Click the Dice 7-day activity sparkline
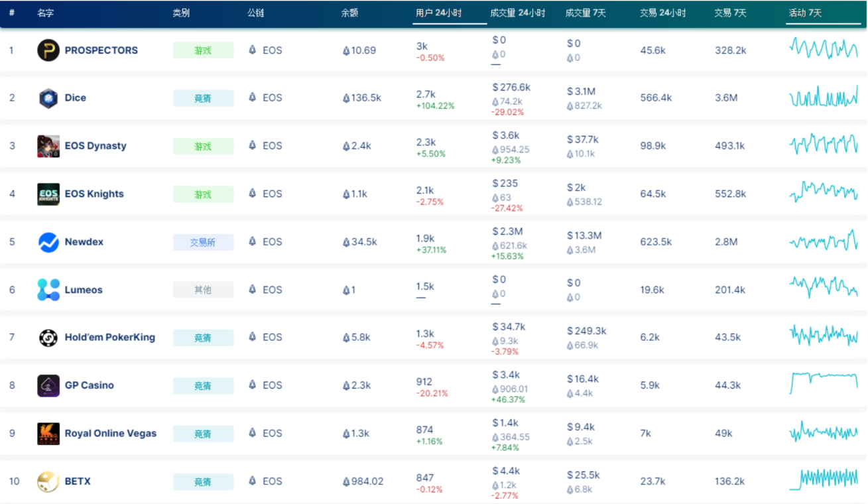Screen dimensions: 868x504 coord(824,97)
